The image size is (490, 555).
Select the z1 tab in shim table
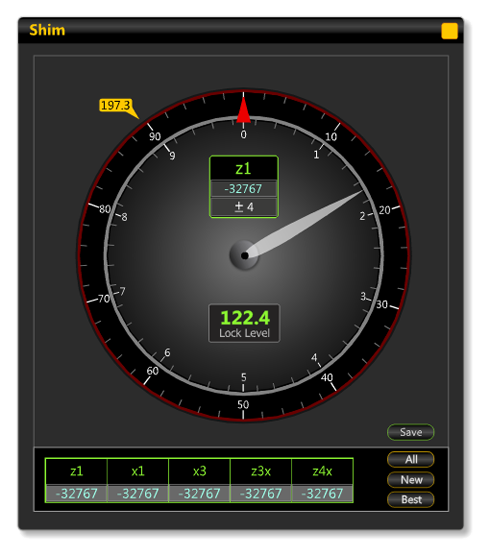[x=76, y=471]
